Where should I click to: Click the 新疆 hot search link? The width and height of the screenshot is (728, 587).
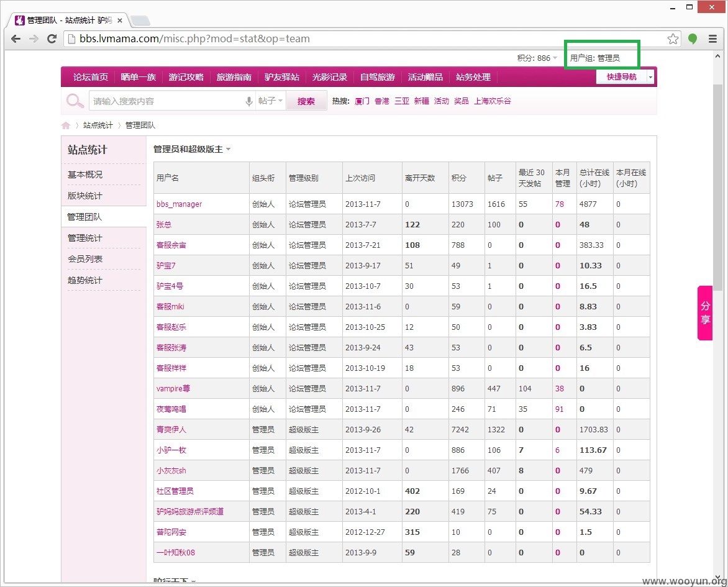pos(422,101)
